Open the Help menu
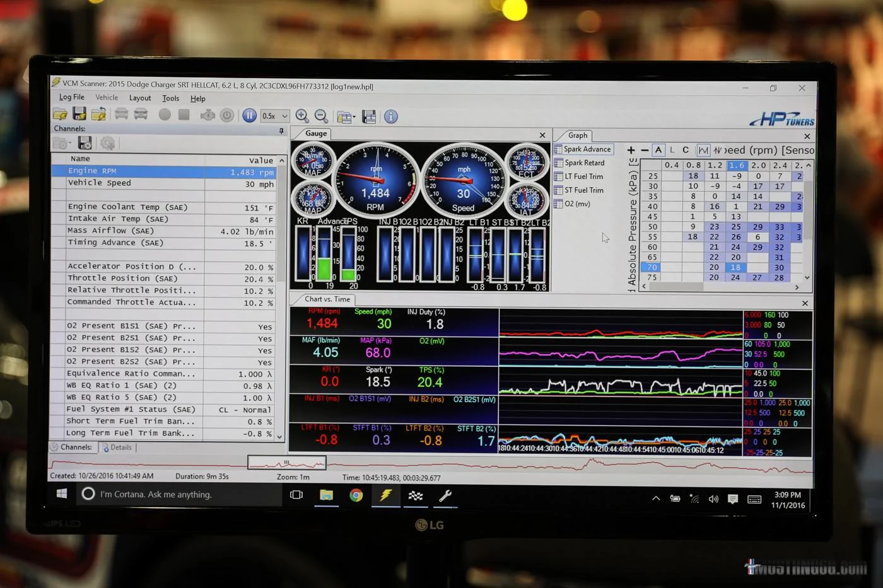This screenshot has width=883, height=588. [198, 98]
